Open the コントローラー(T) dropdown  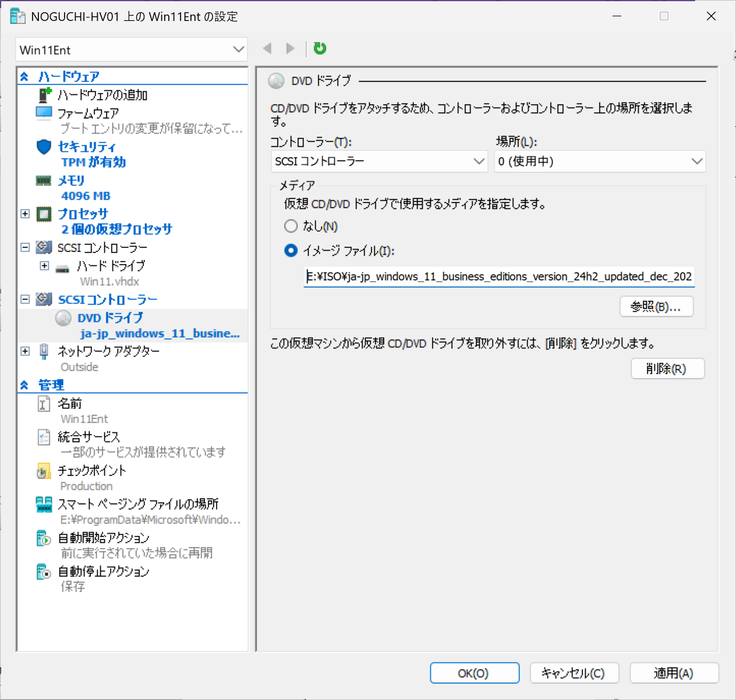point(379,161)
